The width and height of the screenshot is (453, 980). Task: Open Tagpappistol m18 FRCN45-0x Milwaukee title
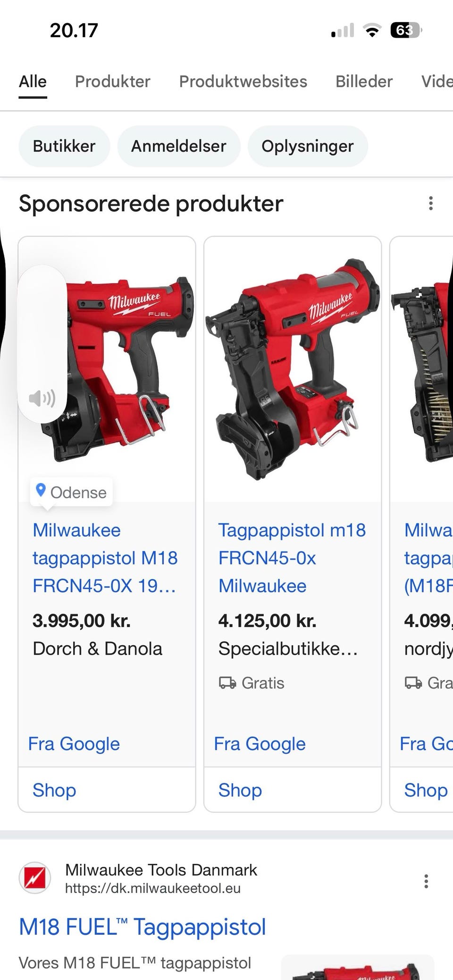(292, 558)
